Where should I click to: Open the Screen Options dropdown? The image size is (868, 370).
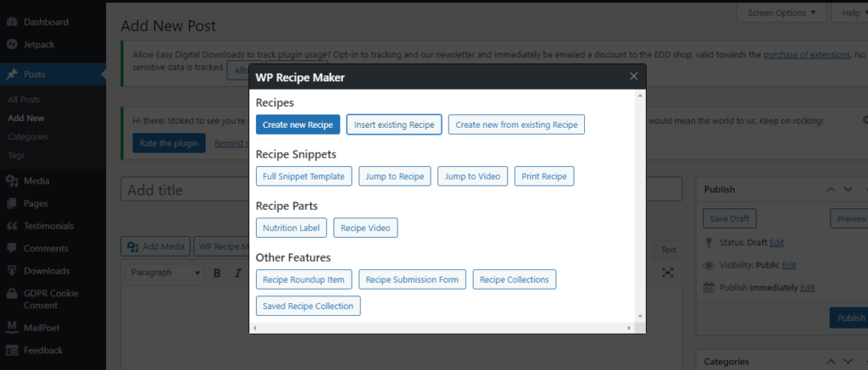(782, 13)
